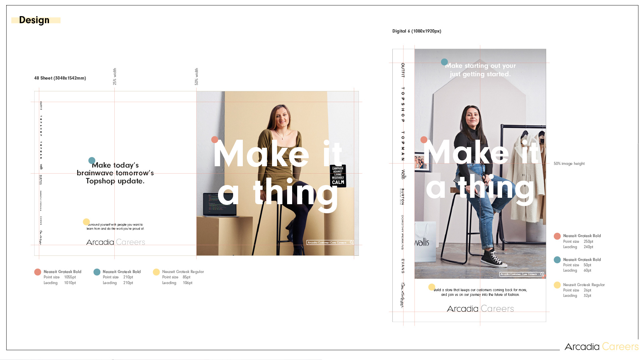Click the CALM campaign sign in billboard photo
The width and height of the screenshot is (644, 360).
(338, 176)
